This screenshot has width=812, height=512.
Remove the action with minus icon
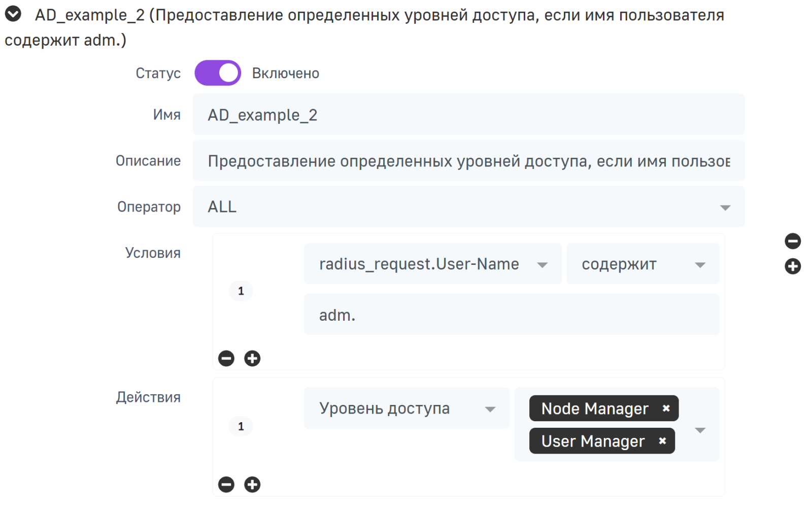pos(226,485)
